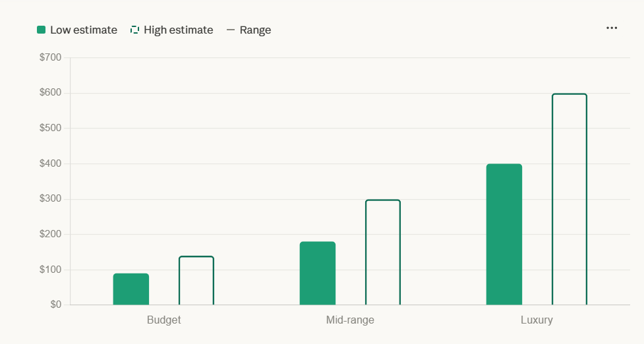Screen dimensions: 644x344
Task: Click the $400 y-axis tick label
Action: [51, 163]
